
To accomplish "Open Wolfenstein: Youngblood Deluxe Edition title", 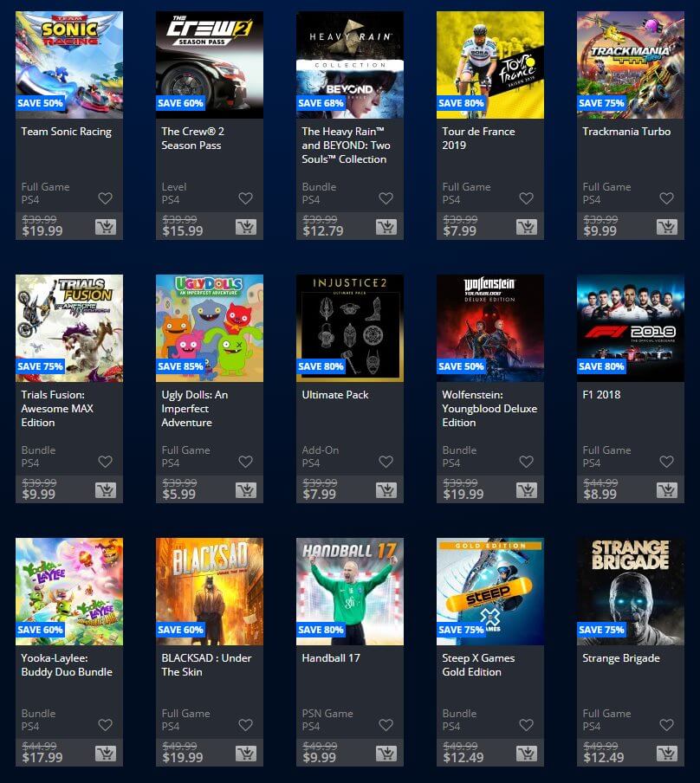I will pos(489,409).
